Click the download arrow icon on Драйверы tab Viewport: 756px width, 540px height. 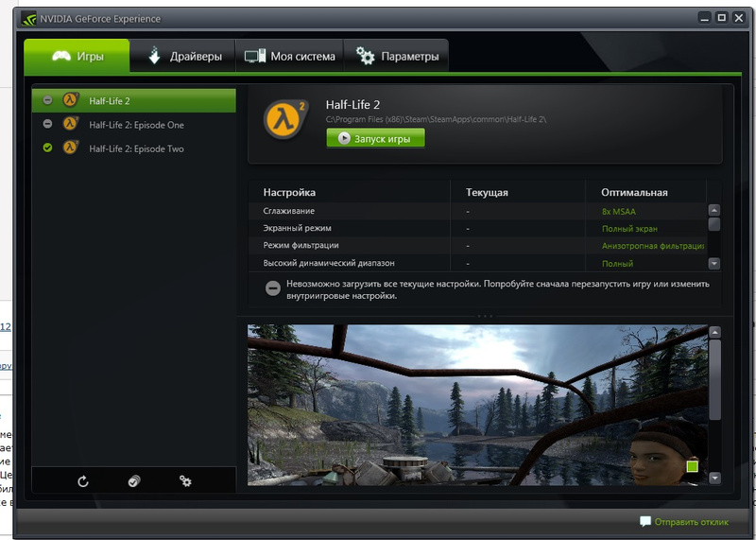pos(154,56)
